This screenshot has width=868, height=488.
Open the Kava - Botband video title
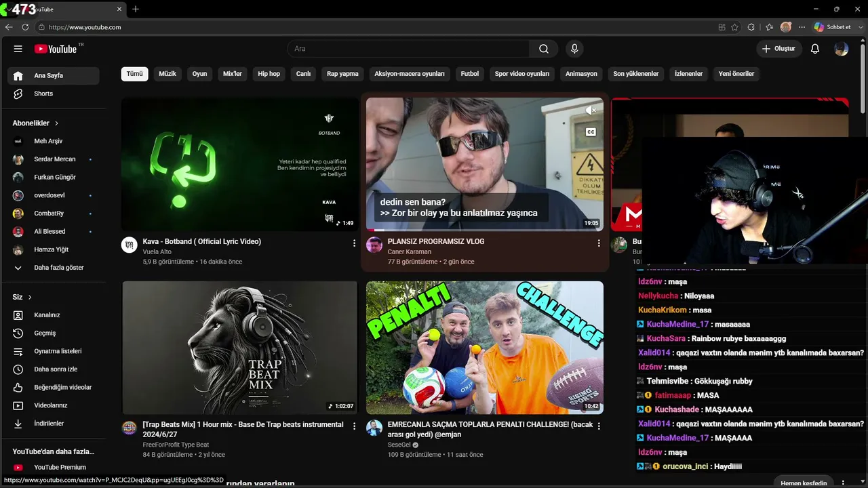tap(202, 241)
